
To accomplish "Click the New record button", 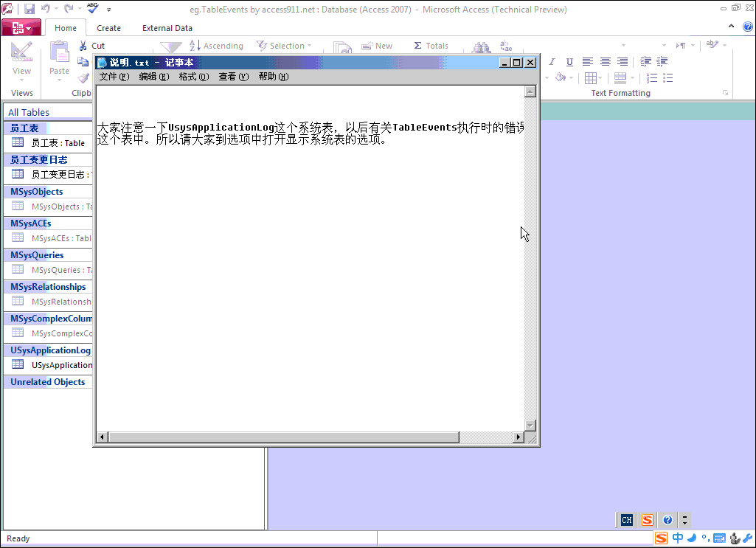I will pos(377,46).
